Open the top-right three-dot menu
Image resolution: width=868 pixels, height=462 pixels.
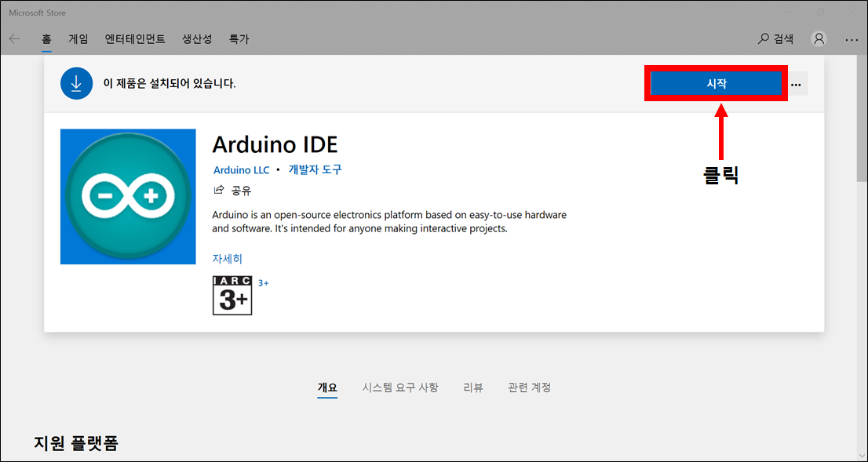[852, 39]
